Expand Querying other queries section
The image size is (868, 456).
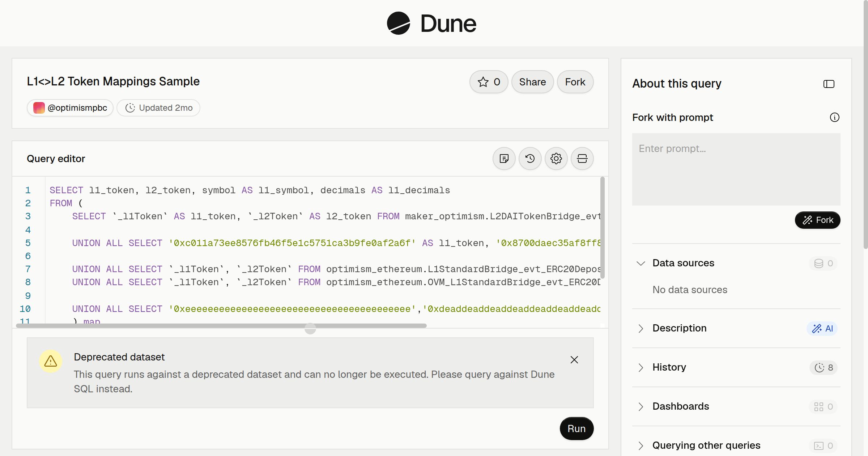click(641, 446)
